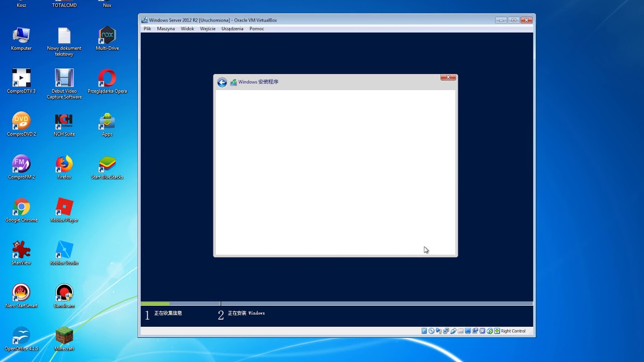The height and width of the screenshot is (362, 644).
Task: Select the Roblox Player shortcut
Action: coord(64,210)
